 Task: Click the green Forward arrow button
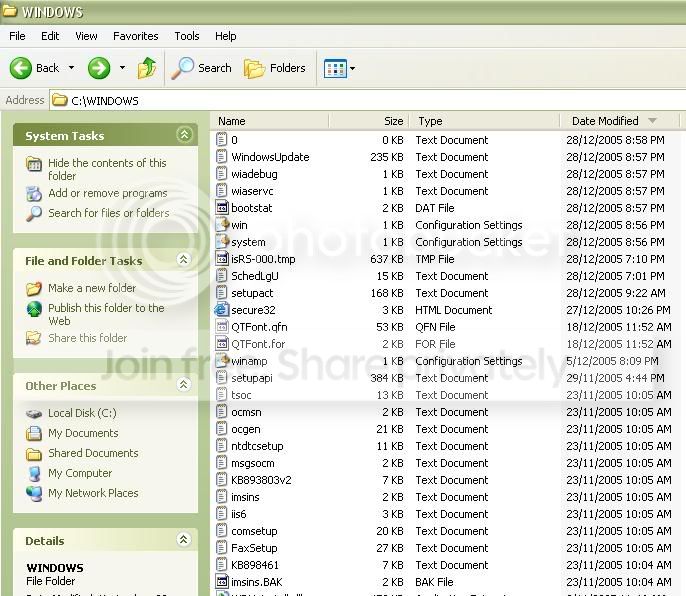(99, 68)
